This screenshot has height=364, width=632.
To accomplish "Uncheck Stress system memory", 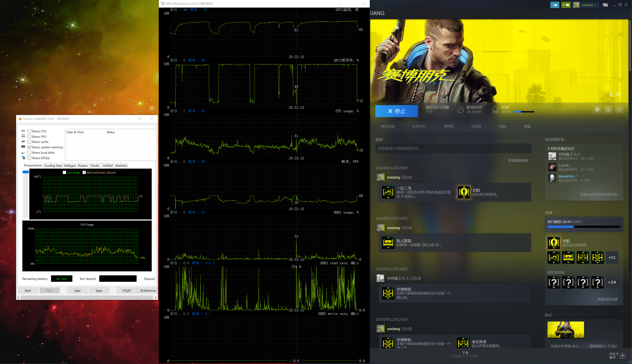I will coord(29,147).
